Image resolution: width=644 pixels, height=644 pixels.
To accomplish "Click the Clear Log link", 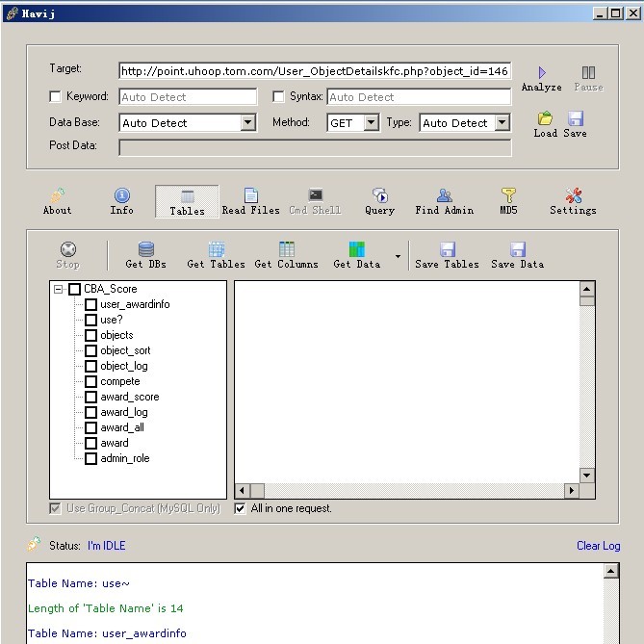I will click(x=598, y=546).
